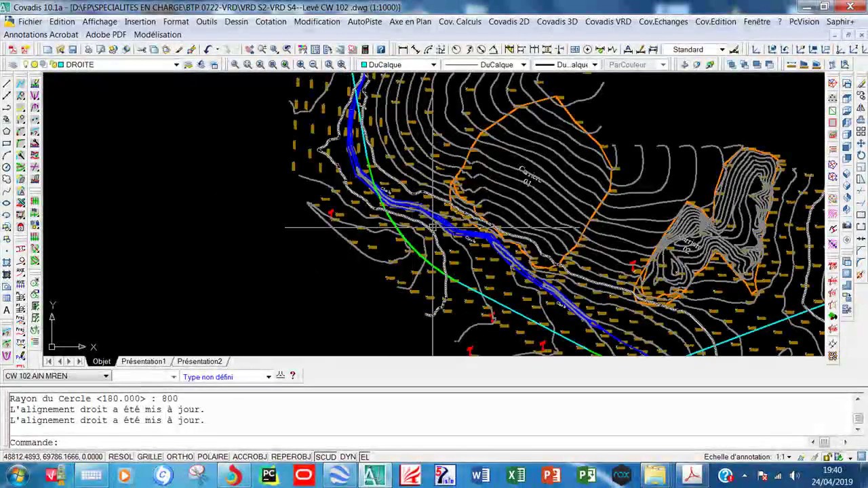The image size is (868, 488).
Task: Switch to the Présentation2 tab
Action: coord(199,361)
